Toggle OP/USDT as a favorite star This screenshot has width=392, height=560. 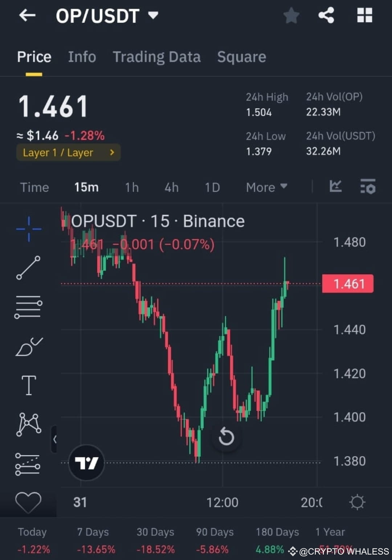click(291, 15)
